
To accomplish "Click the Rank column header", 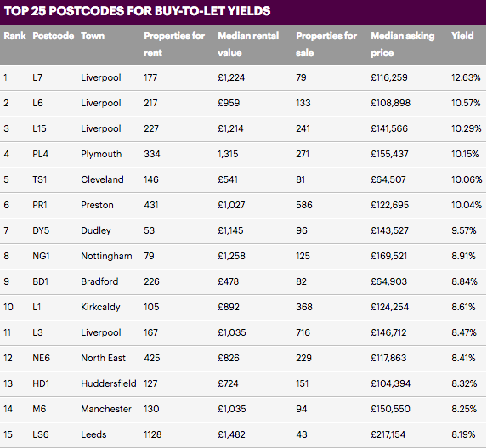I will [x=14, y=36].
